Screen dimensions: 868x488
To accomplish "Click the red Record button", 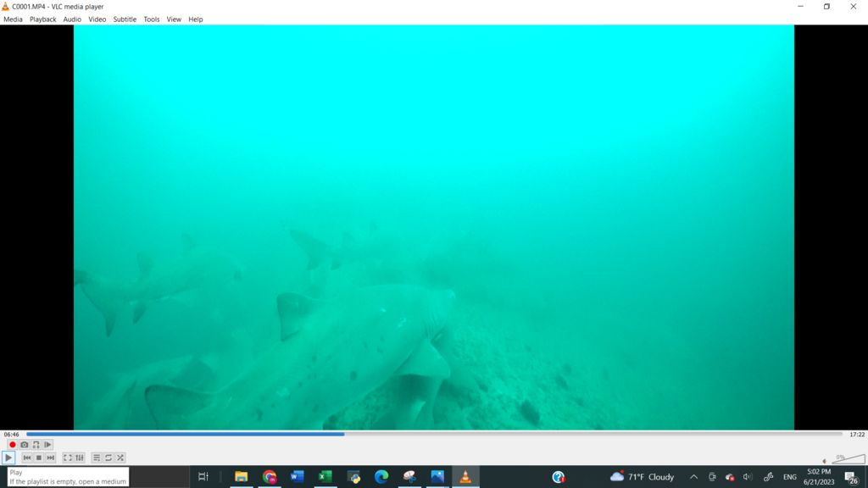I will coord(13,445).
